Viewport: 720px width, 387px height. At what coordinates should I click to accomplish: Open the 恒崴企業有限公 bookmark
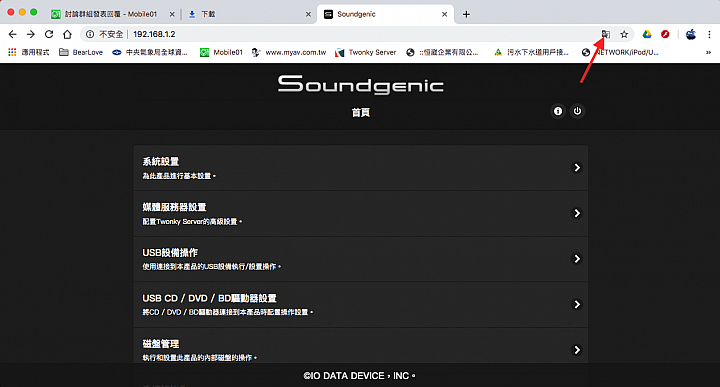click(443, 52)
